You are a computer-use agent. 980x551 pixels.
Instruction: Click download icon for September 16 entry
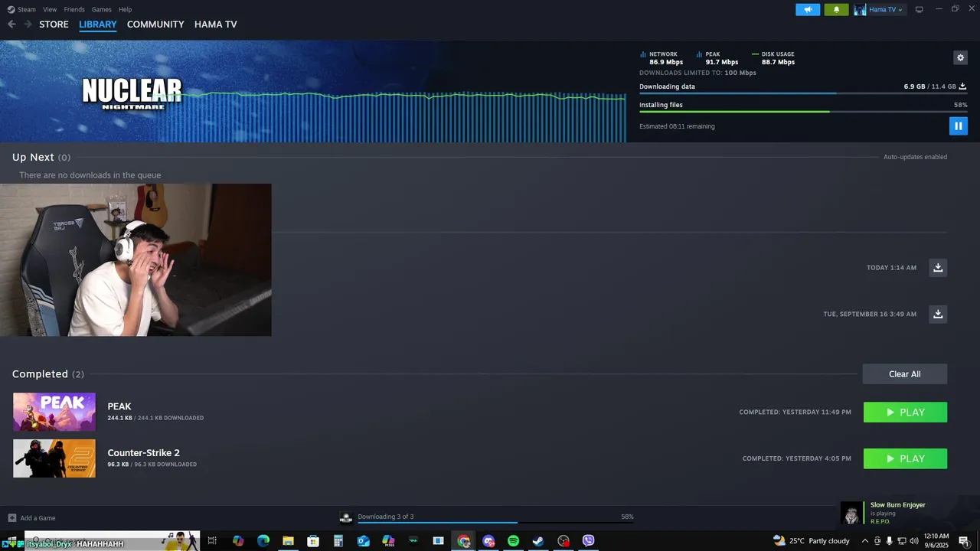pyautogui.click(x=938, y=314)
